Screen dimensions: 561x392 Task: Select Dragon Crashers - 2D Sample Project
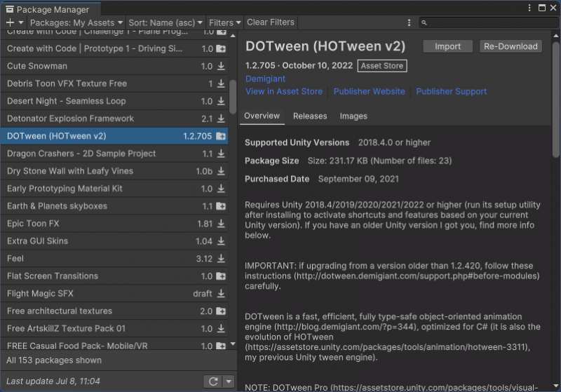pos(114,154)
